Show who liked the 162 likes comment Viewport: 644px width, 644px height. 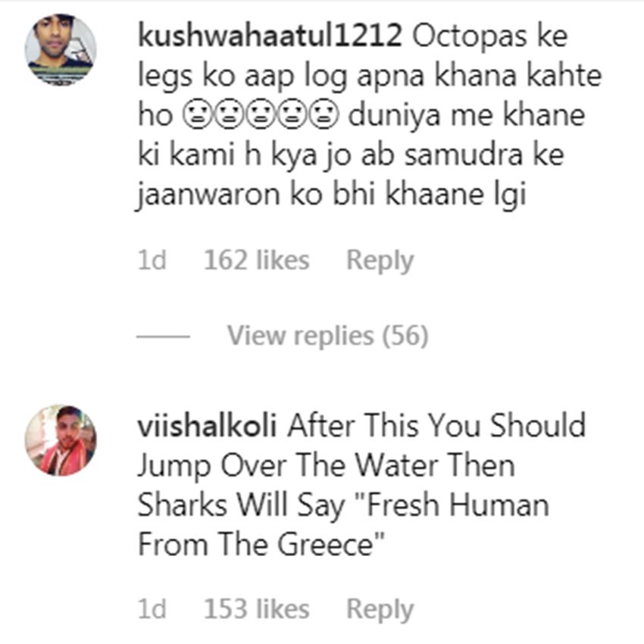[x=257, y=261]
